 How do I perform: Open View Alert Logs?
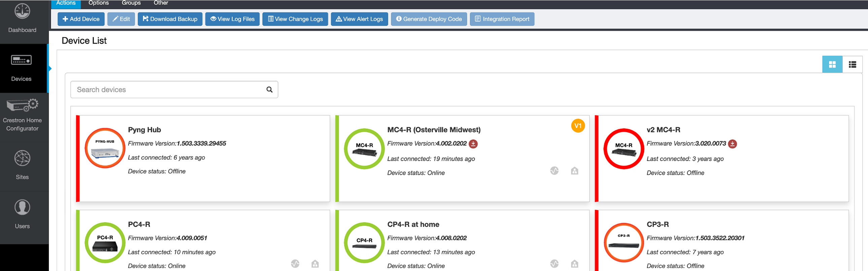click(x=359, y=19)
